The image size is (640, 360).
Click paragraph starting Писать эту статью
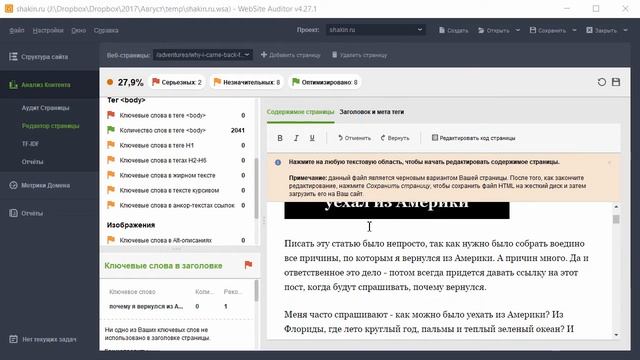pos(437,265)
